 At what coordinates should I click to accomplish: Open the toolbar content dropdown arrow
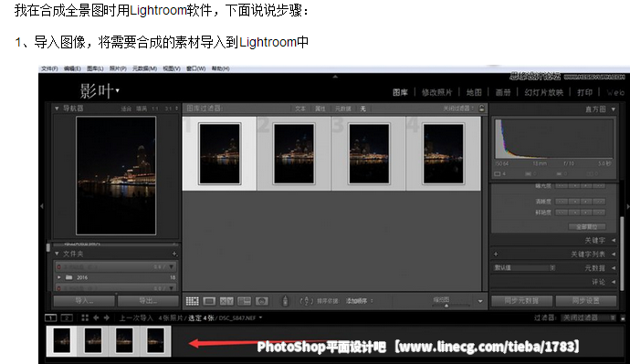point(480,301)
